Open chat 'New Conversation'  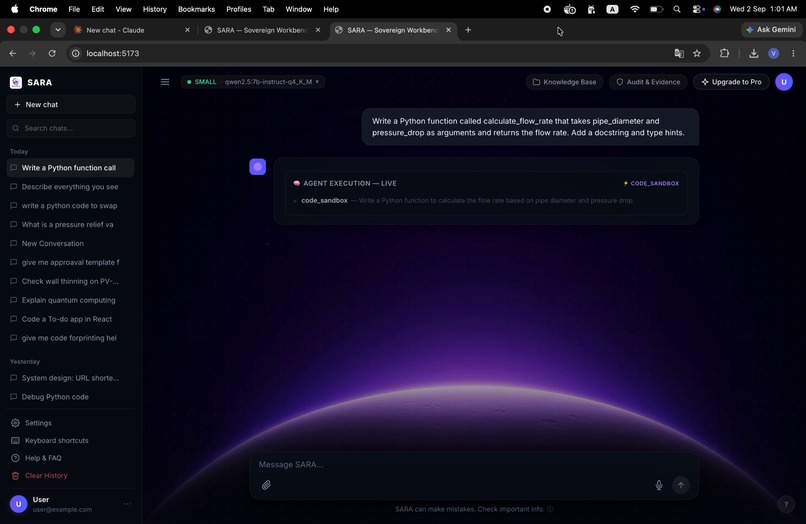(70, 243)
